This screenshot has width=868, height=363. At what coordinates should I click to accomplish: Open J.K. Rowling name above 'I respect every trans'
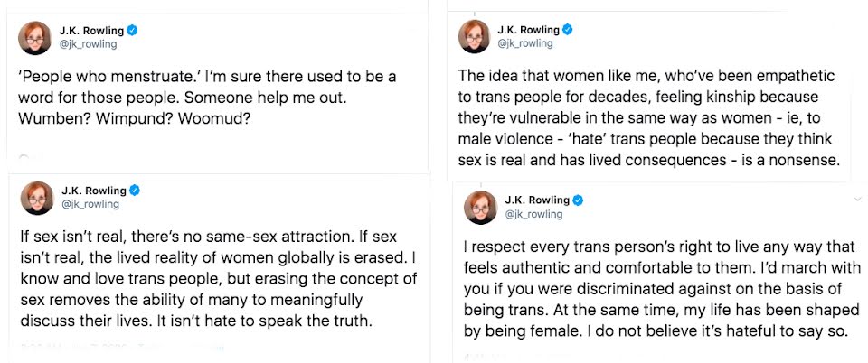pos(537,200)
